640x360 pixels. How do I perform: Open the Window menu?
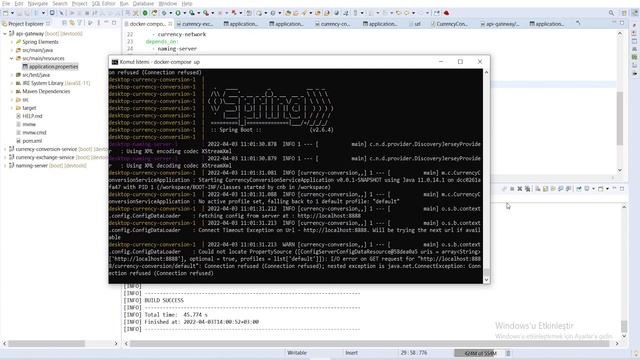[167, 3]
